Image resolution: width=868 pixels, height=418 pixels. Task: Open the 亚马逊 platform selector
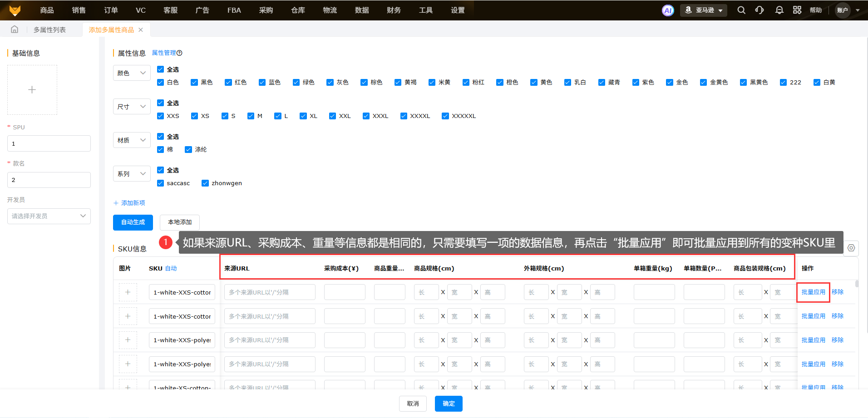[x=703, y=10]
